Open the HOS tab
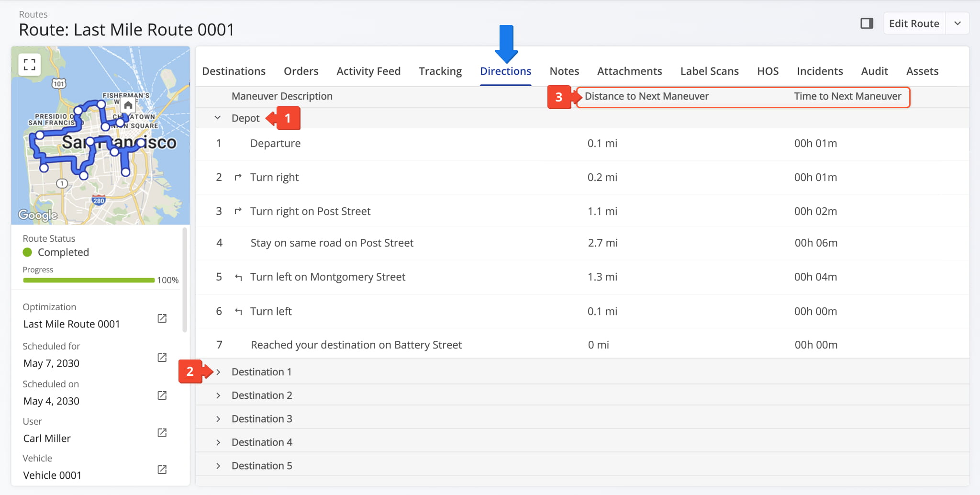The image size is (980, 495). pos(768,71)
